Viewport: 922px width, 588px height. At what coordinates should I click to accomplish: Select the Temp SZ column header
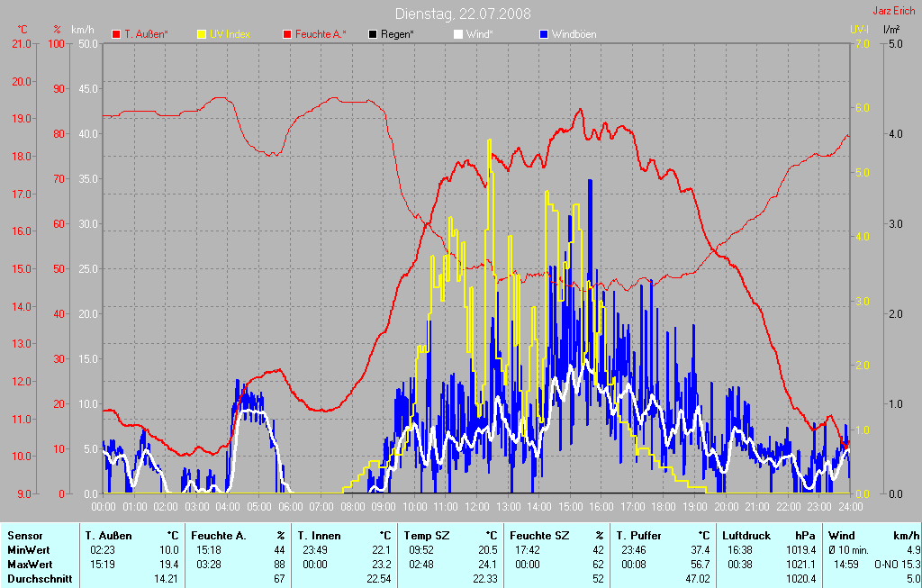pos(428,535)
